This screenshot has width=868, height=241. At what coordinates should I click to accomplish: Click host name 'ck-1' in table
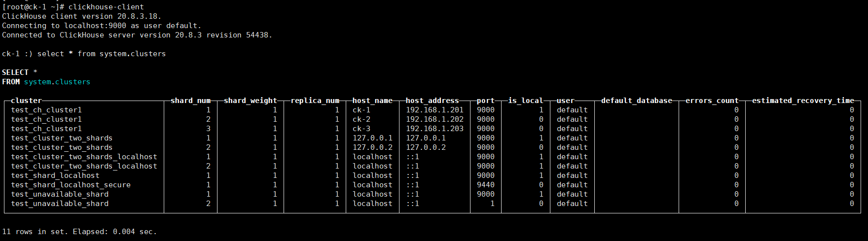[362, 110]
